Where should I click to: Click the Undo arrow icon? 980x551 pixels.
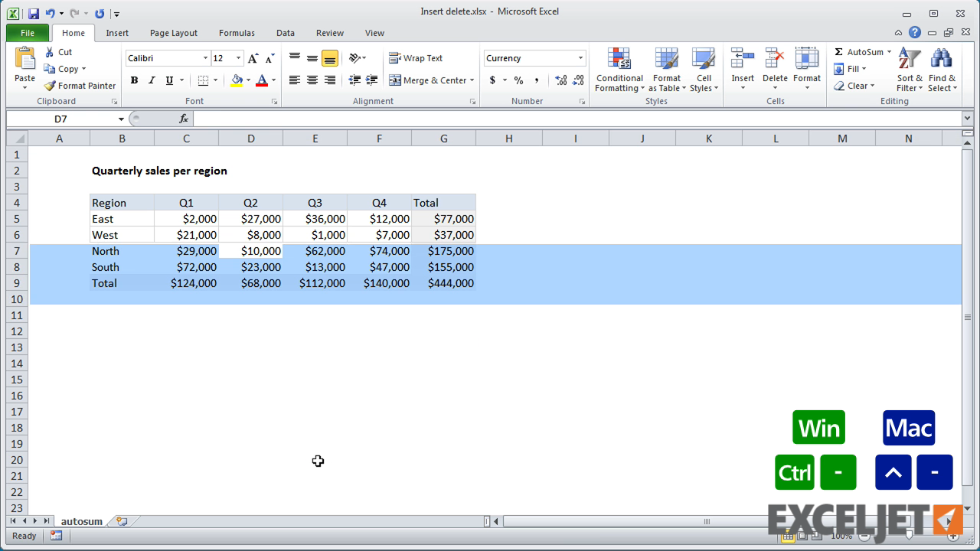click(x=50, y=13)
